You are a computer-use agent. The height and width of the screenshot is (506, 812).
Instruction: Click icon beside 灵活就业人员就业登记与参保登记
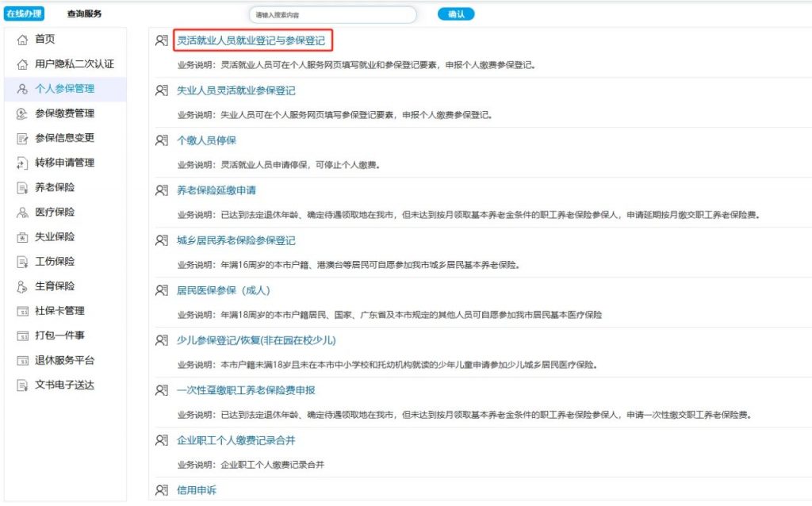pyautogui.click(x=162, y=40)
